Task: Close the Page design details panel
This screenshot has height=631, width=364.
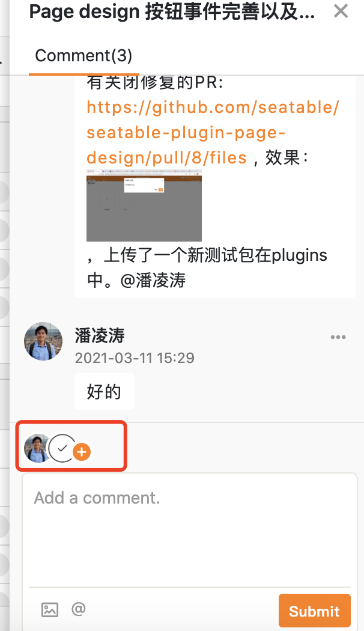Action: tap(341, 11)
